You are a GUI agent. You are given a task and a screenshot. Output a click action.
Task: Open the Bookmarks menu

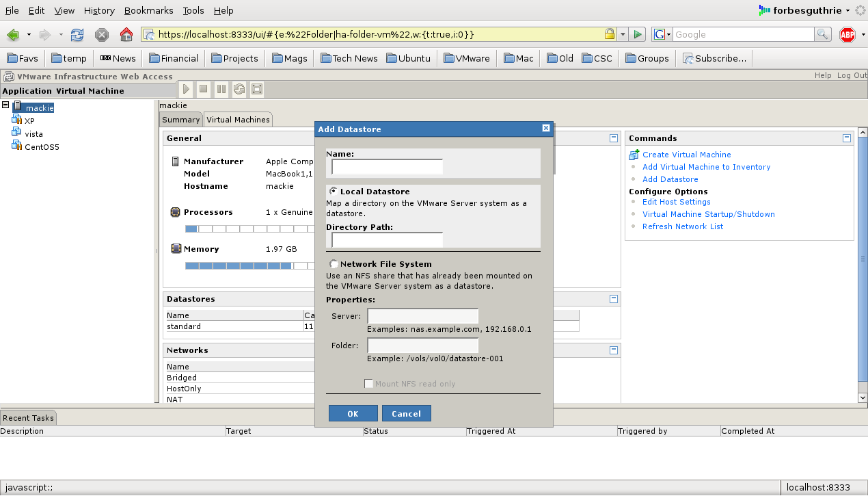[x=149, y=10]
